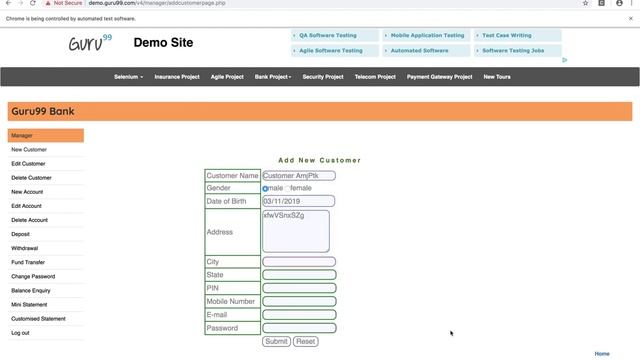Image resolution: width=640 pixels, height=360 pixels.
Task: Open Customised Statement in the sidebar
Action: point(38,319)
